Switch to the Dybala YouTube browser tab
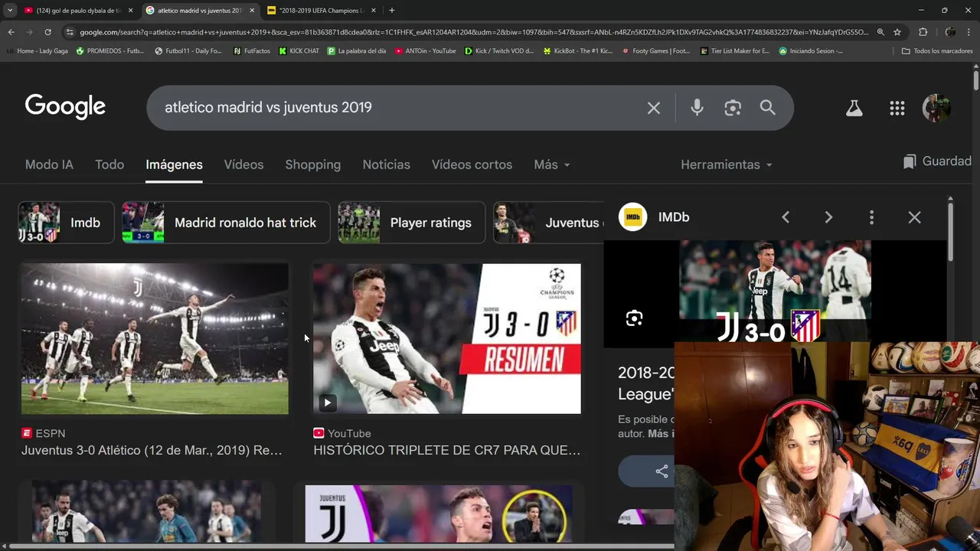 pyautogui.click(x=79, y=10)
